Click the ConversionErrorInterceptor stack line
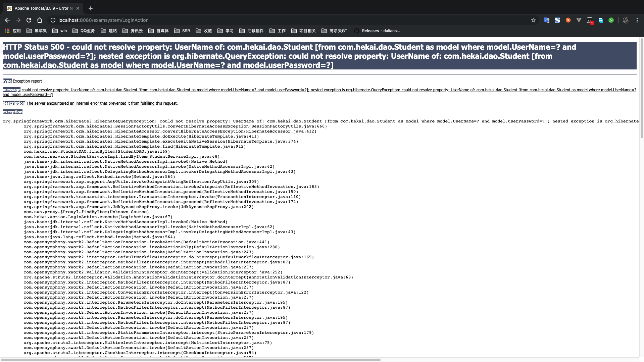The image size is (644, 362). (x=166, y=293)
